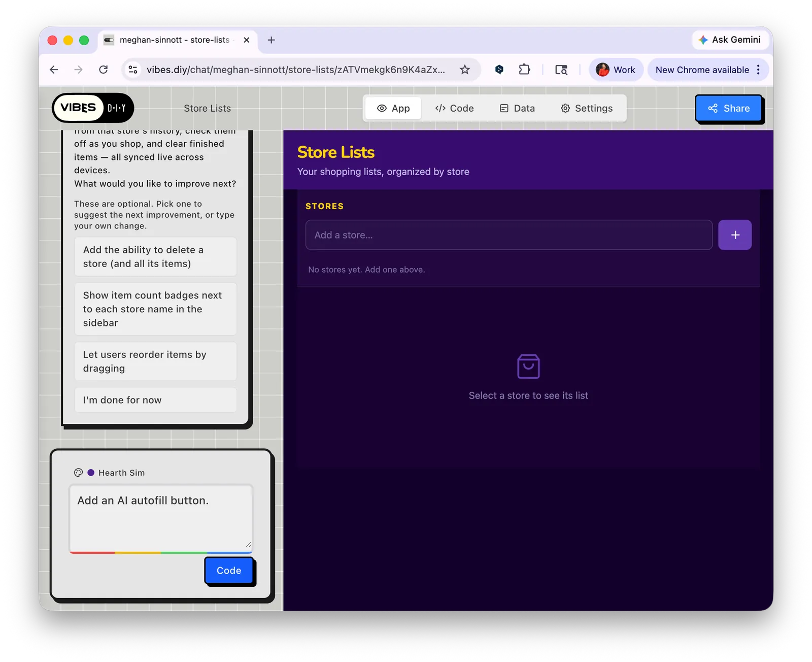
Task: Click the shopping bag icon in empty state
Action: [x=528, y=367]
